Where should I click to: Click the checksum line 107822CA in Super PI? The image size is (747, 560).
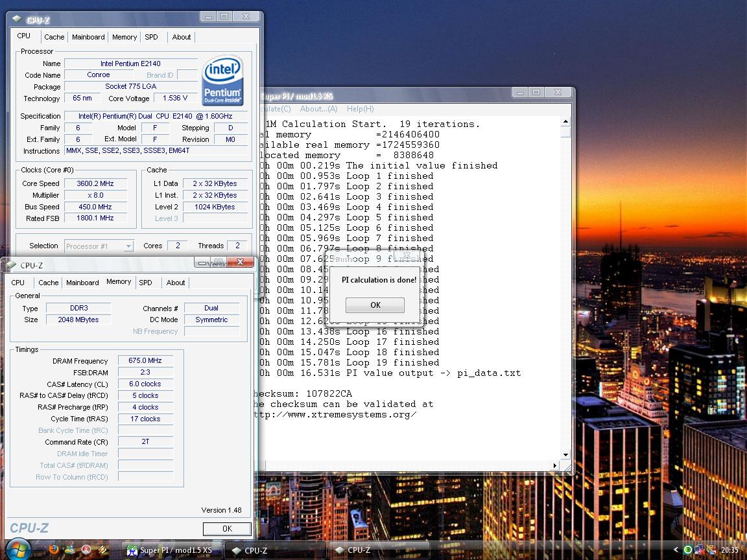click(x=303, y=394)
